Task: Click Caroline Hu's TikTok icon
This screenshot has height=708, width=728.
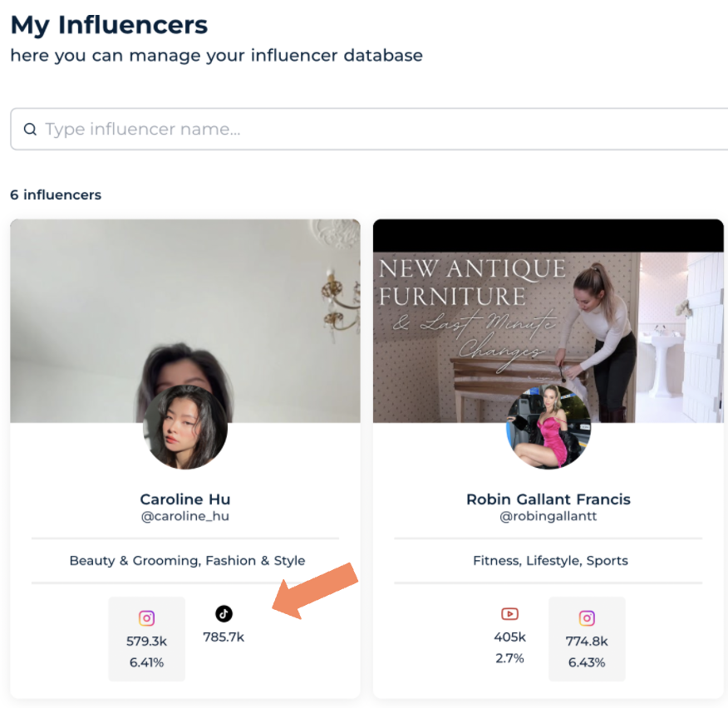Action: (x=224, y=614)
